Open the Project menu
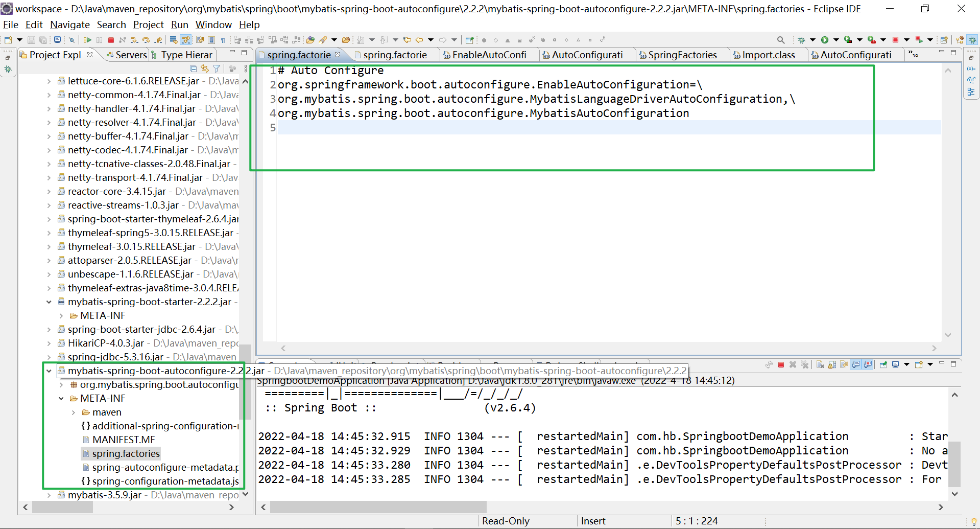 click(148, 25)
